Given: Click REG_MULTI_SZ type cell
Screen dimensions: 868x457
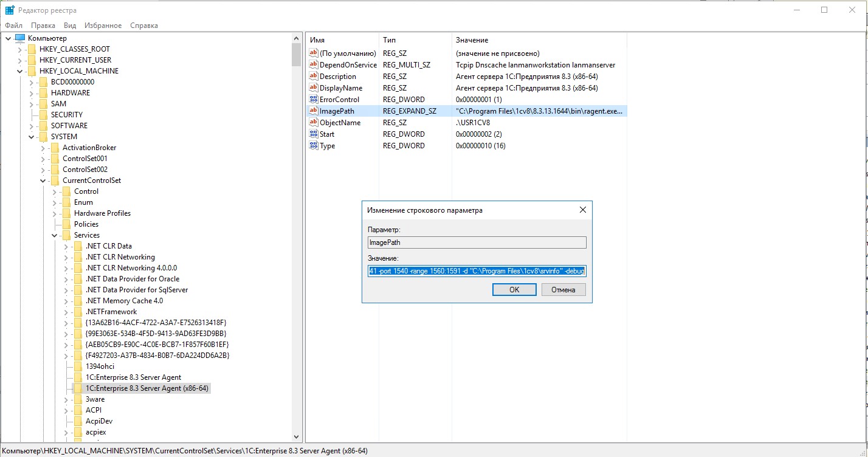Looking at the screenshot, I should pyautogui.click(x=407, y=65).
